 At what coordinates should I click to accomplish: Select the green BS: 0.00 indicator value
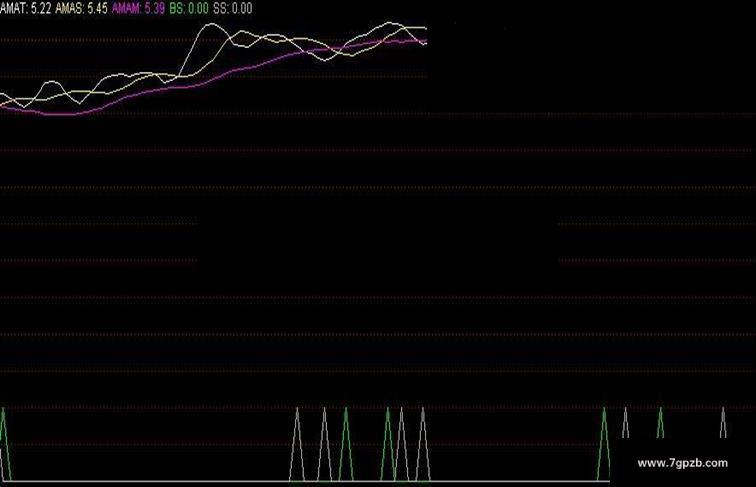coord(189,8)
